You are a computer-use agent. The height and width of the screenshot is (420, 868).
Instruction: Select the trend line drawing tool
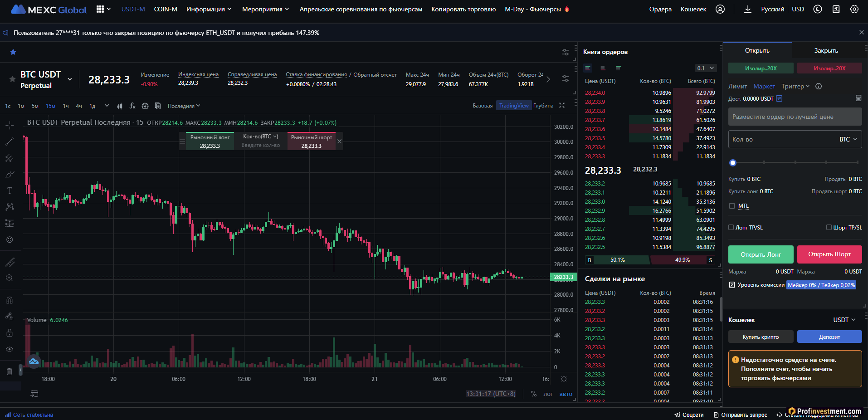tap(10, 142)
